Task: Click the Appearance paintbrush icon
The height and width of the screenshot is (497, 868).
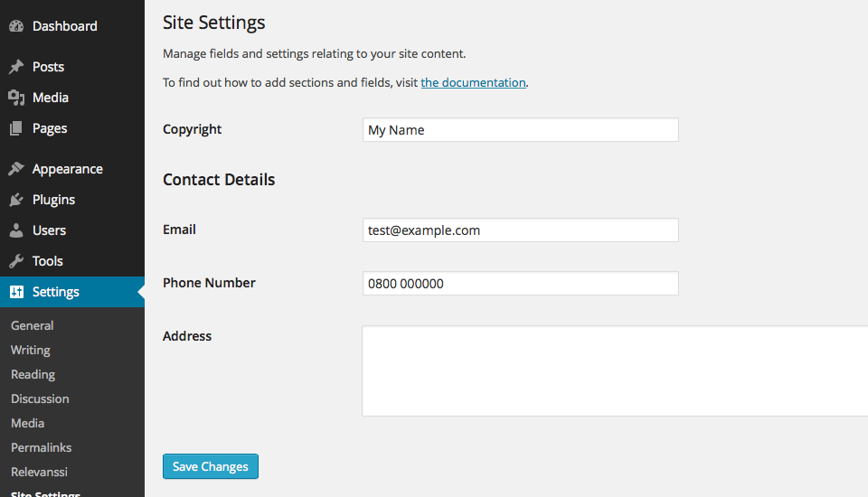Action: [16, 169]
